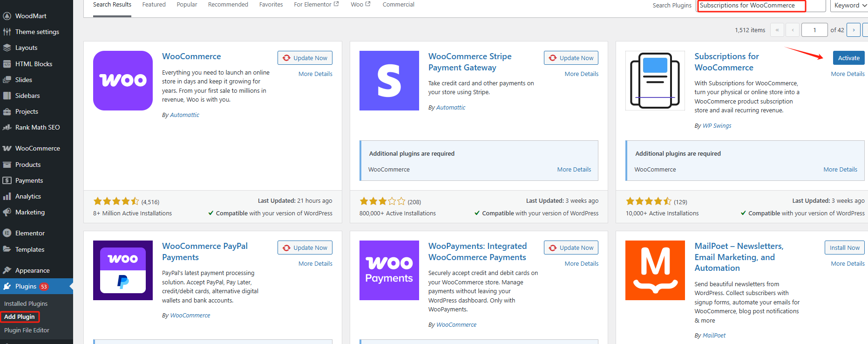Viewport: 868px width, 344px height.
Task: Switch to the Featured tab
Action: pos(154,5)
